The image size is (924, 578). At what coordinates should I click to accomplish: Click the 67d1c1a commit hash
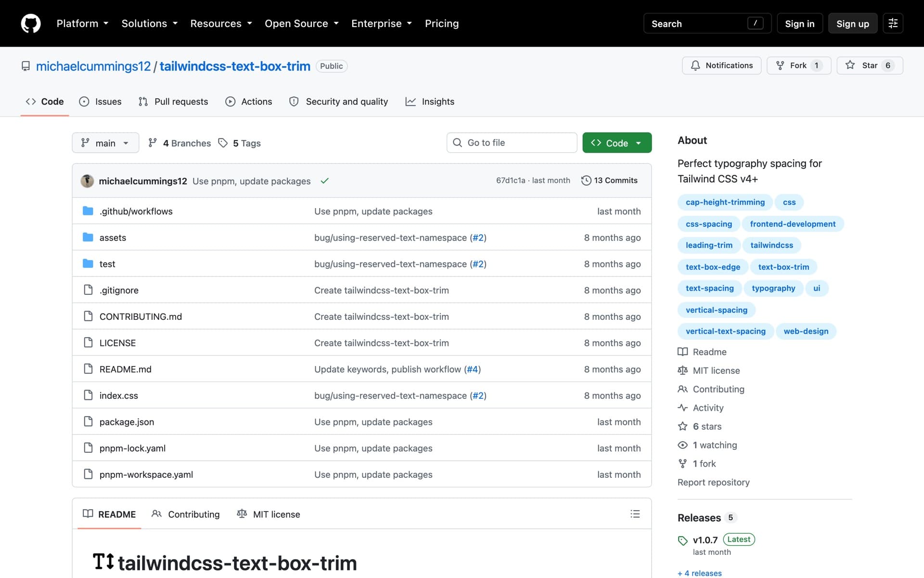511,180
